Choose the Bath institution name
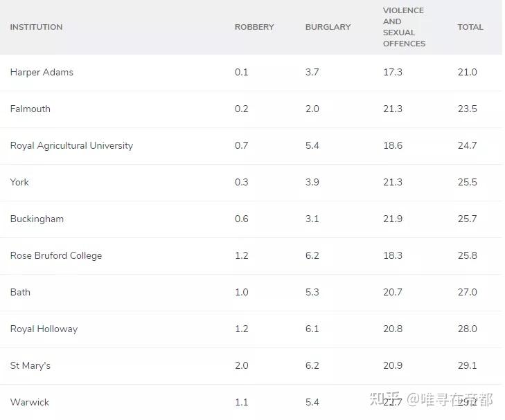This screenshot has height=420, width=505. pyautogui.click(x=20, y=292)
